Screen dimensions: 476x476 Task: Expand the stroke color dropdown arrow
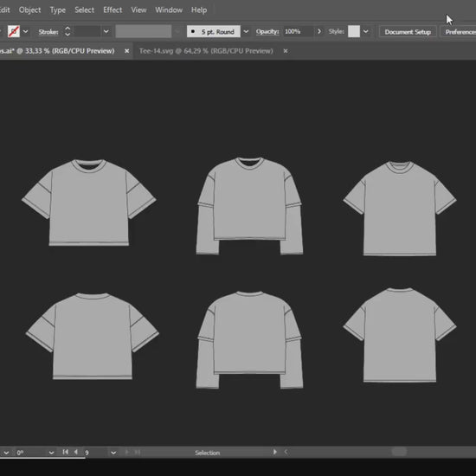pyautogui.click(x=25, y=31)
